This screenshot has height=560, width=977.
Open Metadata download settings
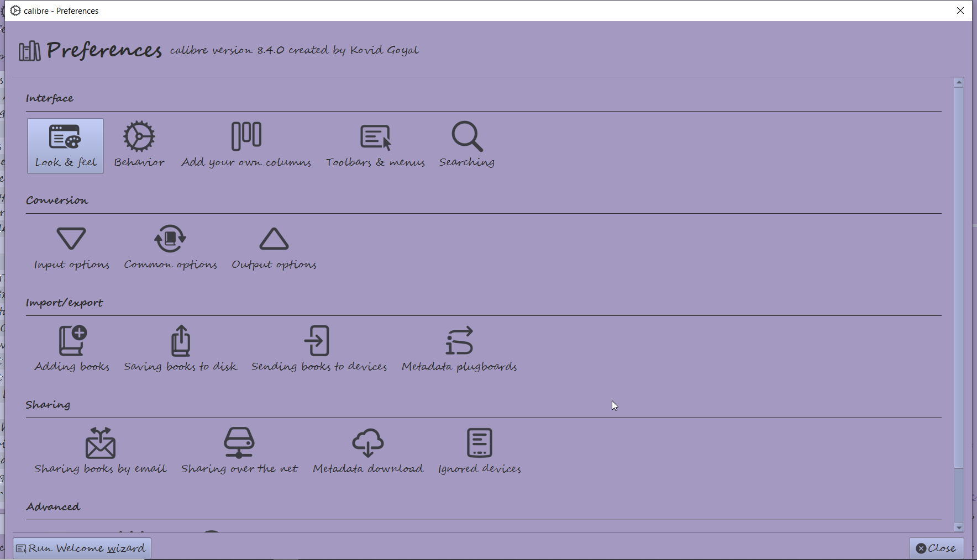click(368, 452)
